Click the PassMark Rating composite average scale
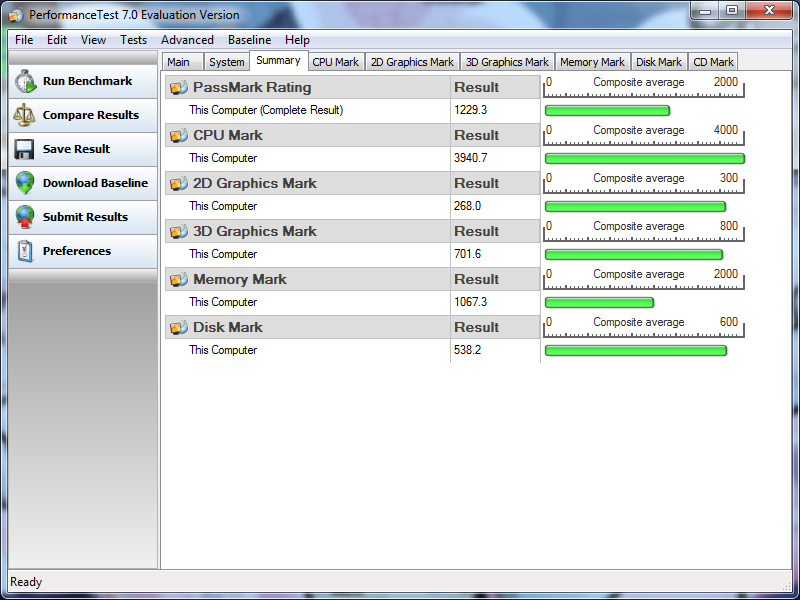Image resolution: width=800 pixels, height=600 pixels. click(x=643, y=87)
